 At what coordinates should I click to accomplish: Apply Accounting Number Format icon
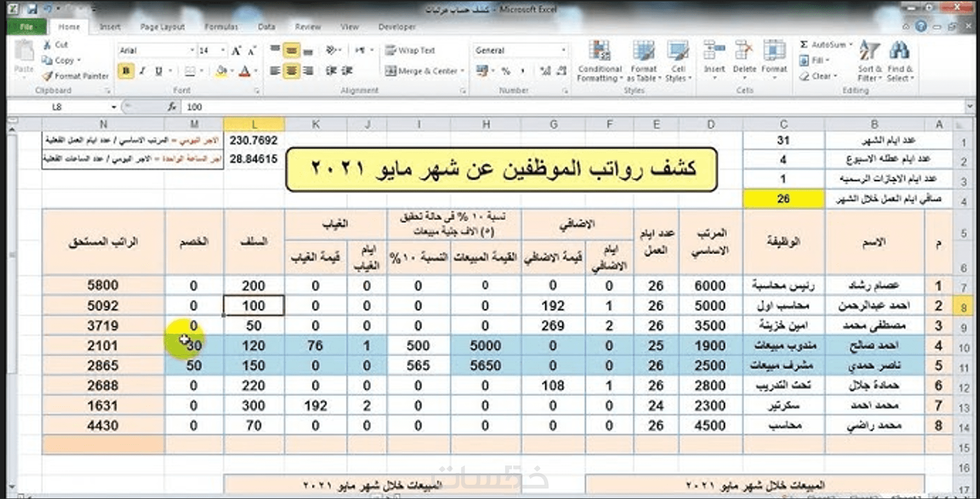(482, 71)
